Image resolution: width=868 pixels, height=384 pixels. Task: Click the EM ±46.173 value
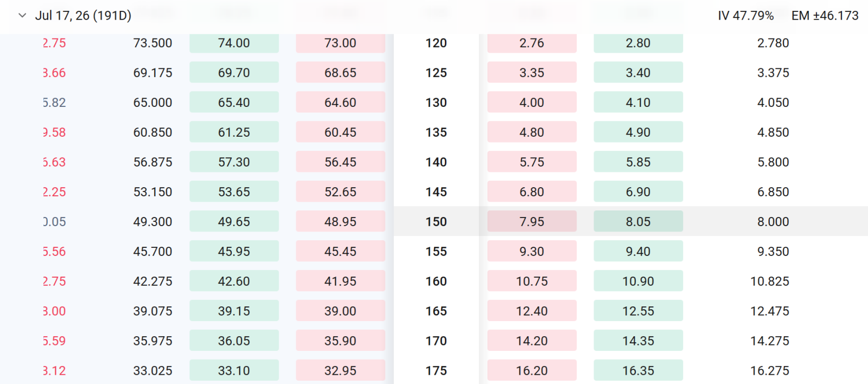tap(825, 16)
